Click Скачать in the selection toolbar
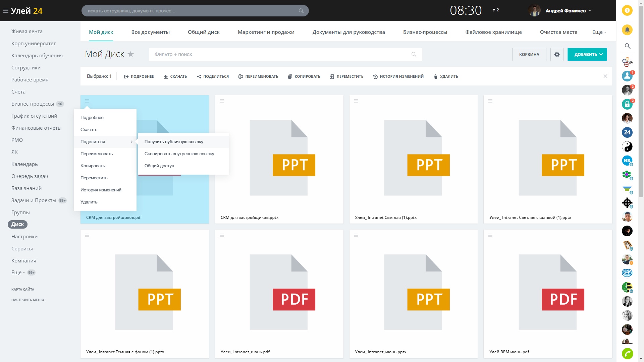644x362 pixels. click(x=175, y=76)
